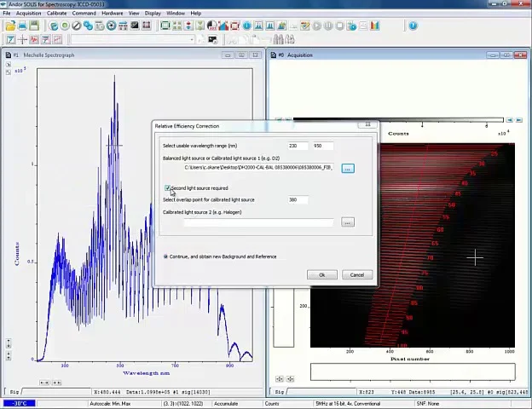Select Continue and obtain new Background radio
The width and height of the screenshot is (532, 409).
pos(166,256)
